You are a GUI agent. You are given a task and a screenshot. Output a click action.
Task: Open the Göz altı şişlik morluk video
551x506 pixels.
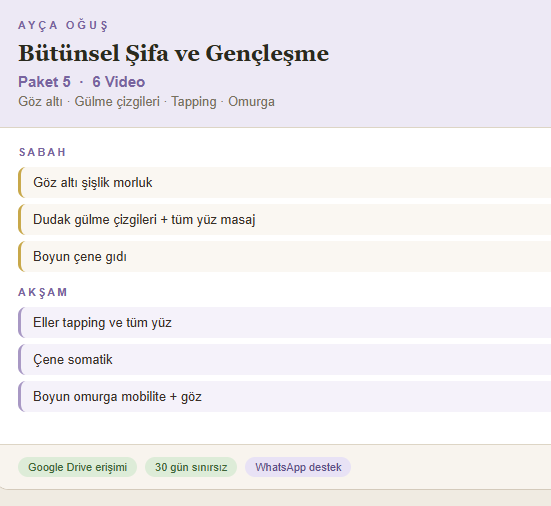pyautogui.click(x=285, y=182)
